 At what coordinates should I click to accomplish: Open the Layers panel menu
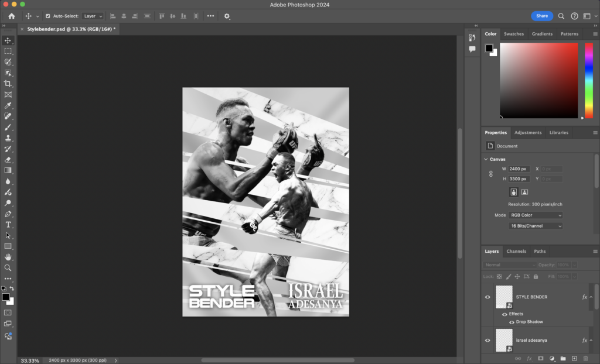click(x=595, y=251)
